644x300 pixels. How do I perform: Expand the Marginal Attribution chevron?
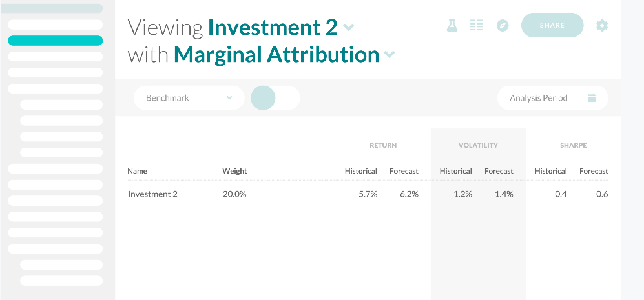(389, 55)
